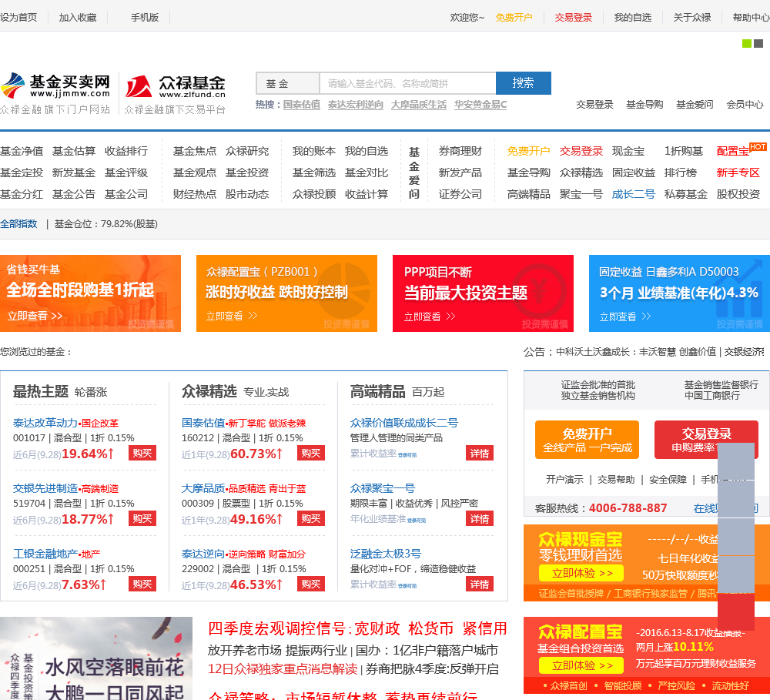The image size is (770, 700).
Task: Open PPP项目不断 red banner
Action: [x=484, y=293]
